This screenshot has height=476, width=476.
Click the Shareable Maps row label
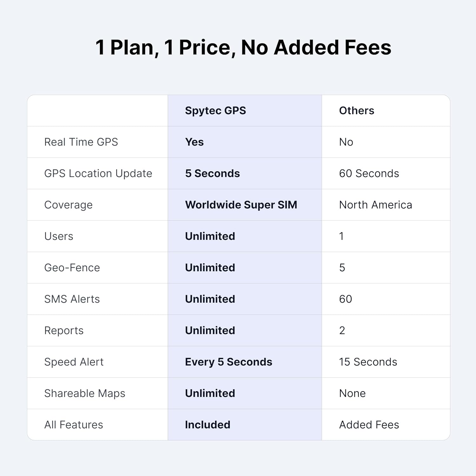(x=85, y=393)
